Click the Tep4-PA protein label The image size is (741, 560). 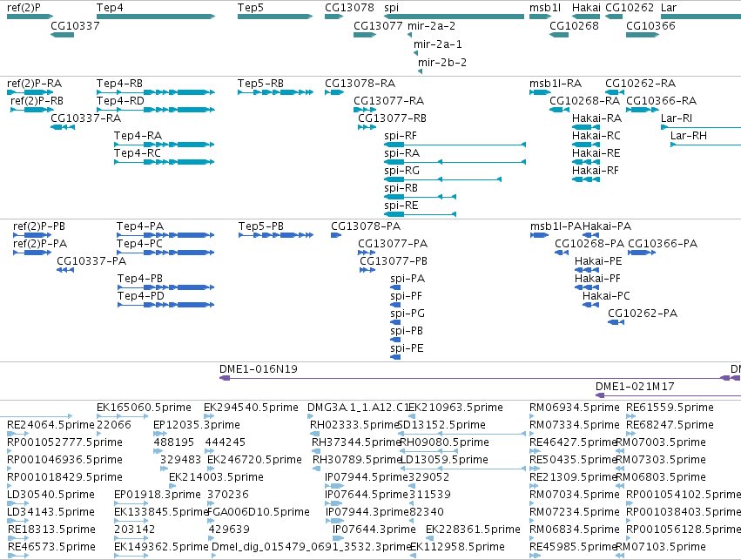click(x=140, y=226)
